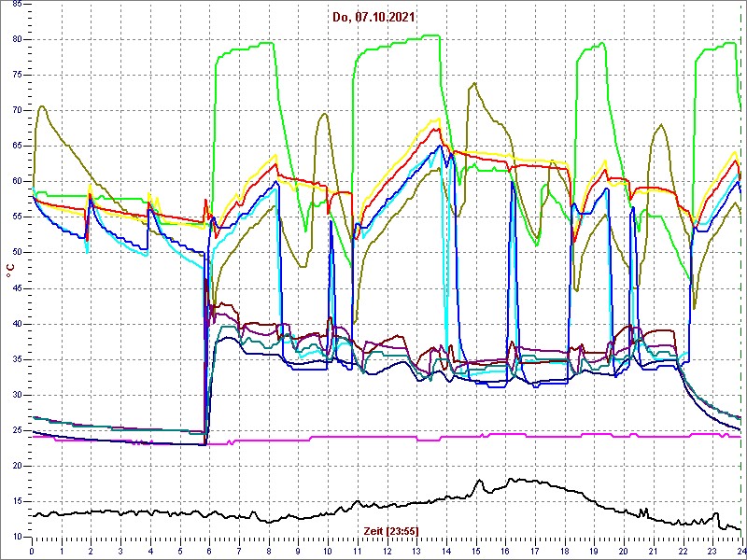
Task: Select hour 18 on the time axis
Action: tap(564, 551)
